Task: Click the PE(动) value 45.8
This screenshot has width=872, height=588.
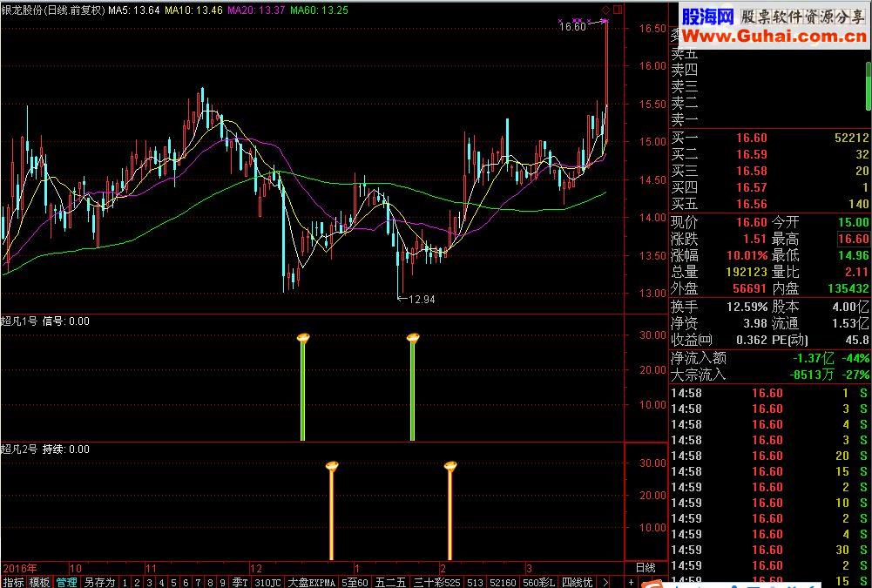Action: (x=859, y=340)
